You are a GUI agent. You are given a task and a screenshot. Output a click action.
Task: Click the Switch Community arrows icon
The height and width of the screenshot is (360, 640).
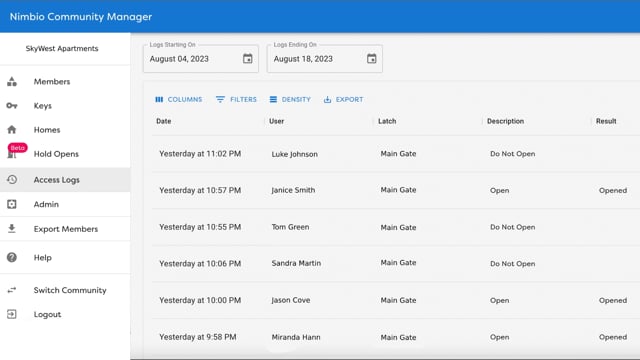pos(12,290)
